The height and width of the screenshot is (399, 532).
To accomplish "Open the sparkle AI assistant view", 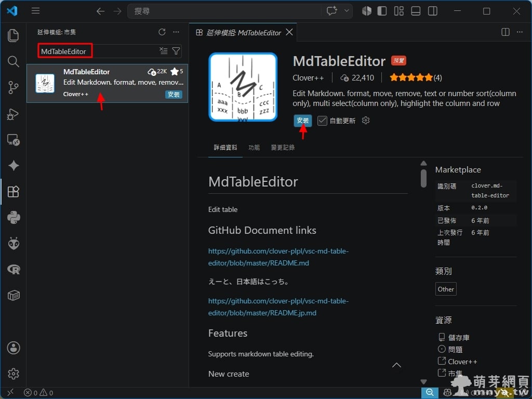I will tap(13, 166).
